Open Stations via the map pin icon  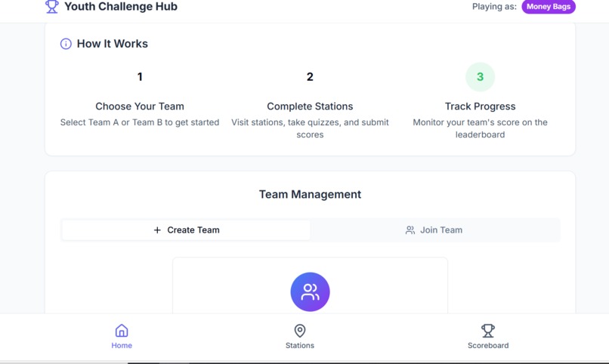pos(300,331)
